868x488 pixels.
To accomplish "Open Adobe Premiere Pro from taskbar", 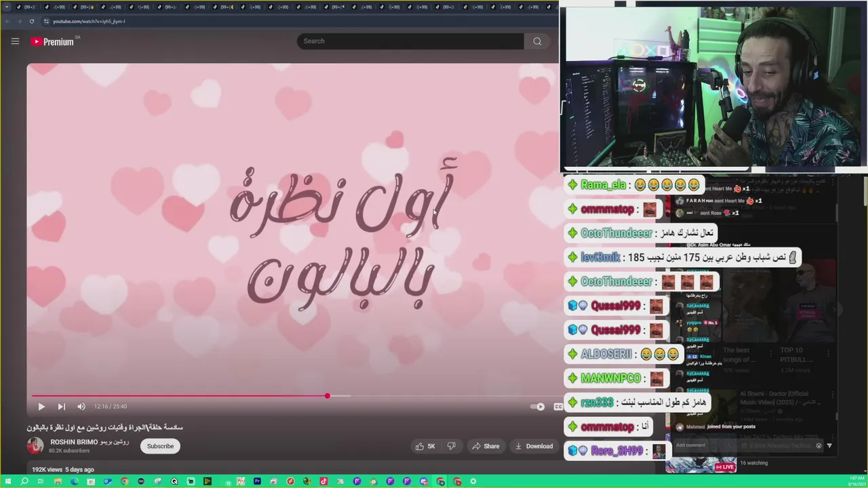I will [x=257, y=481].
